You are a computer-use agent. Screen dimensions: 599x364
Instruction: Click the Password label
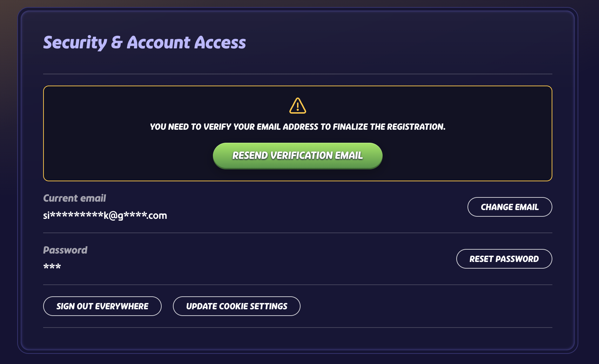click(65, 250)
